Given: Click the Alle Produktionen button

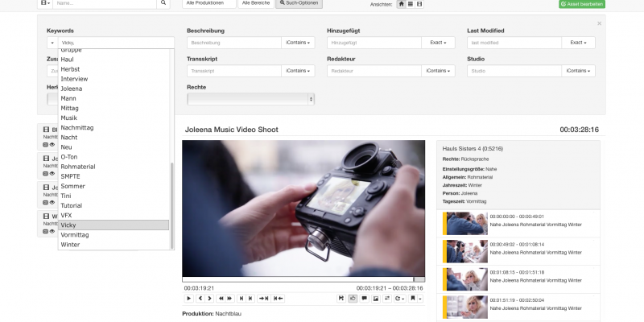Looking at the screenshot, I should [x=209, y=4].
